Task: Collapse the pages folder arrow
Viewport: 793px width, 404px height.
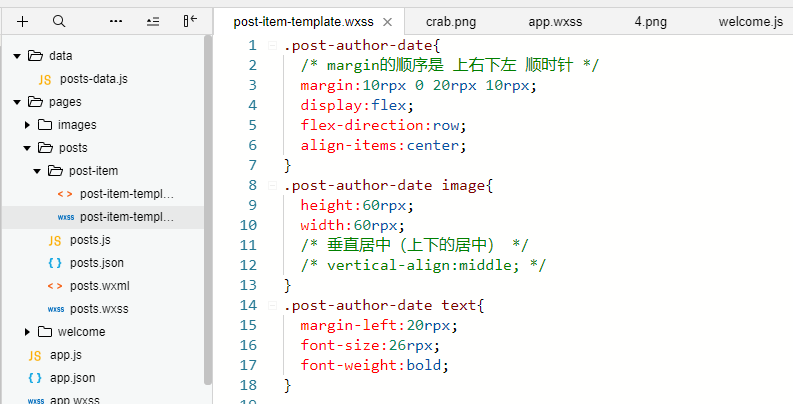Action: click(17, 102)
